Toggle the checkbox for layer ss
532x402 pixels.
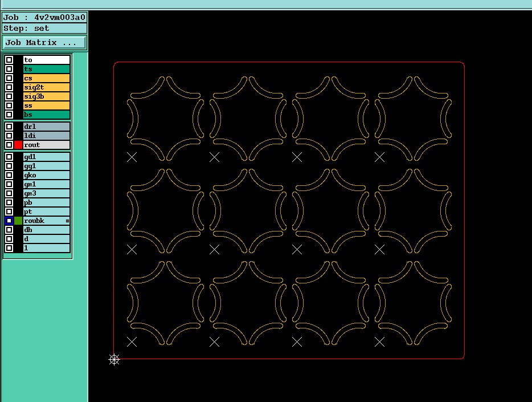click(9, 105)
